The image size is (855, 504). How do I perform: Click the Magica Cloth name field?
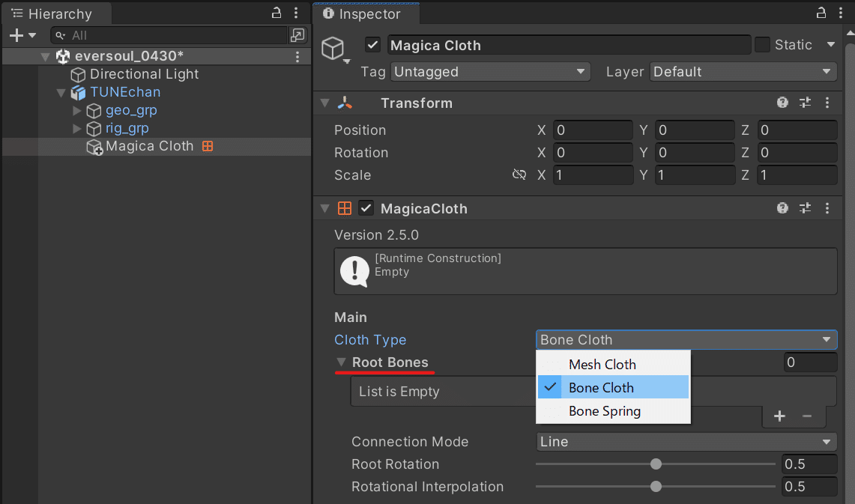pyautogui.click(x=570, y=45)
